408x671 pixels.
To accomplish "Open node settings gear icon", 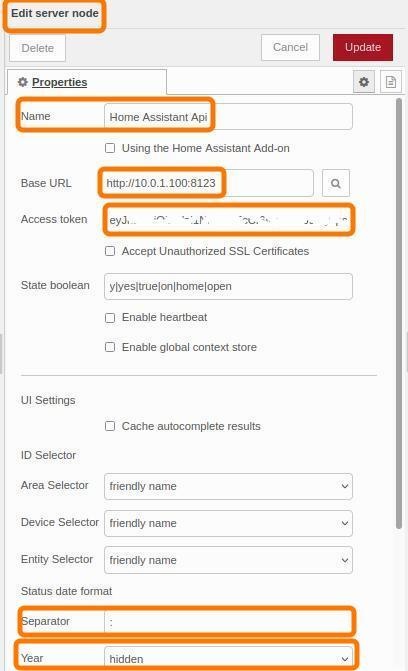I will tap(364, 82).
